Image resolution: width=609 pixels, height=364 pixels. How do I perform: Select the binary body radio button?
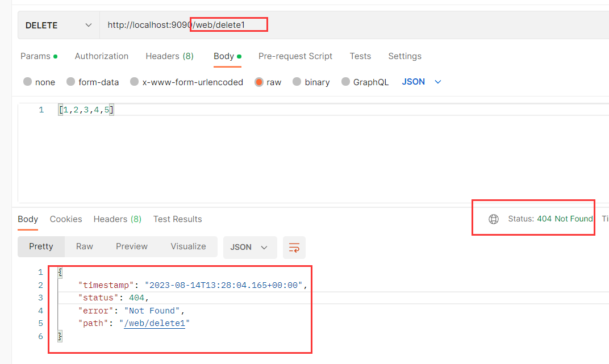(297, 82)
